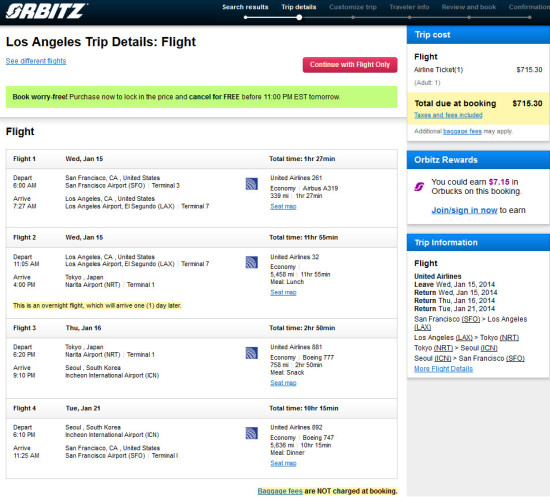Click the Orbucks rewards swirl icon
550x497 pixels.
[419, 187]
